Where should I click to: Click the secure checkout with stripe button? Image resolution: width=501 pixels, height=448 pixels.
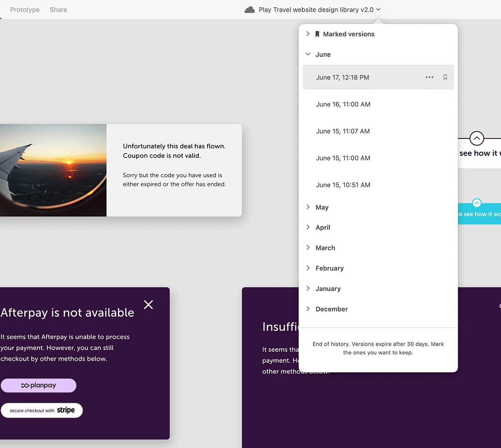point(42,410)
